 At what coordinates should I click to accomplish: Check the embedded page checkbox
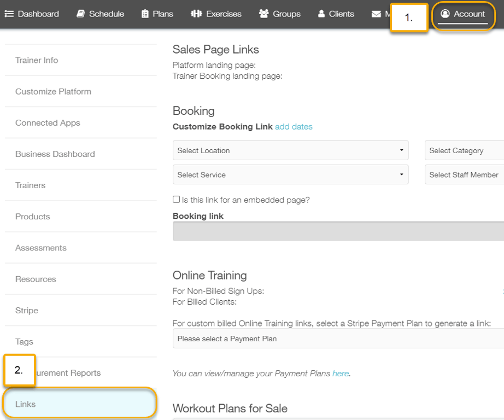point(176,200)
